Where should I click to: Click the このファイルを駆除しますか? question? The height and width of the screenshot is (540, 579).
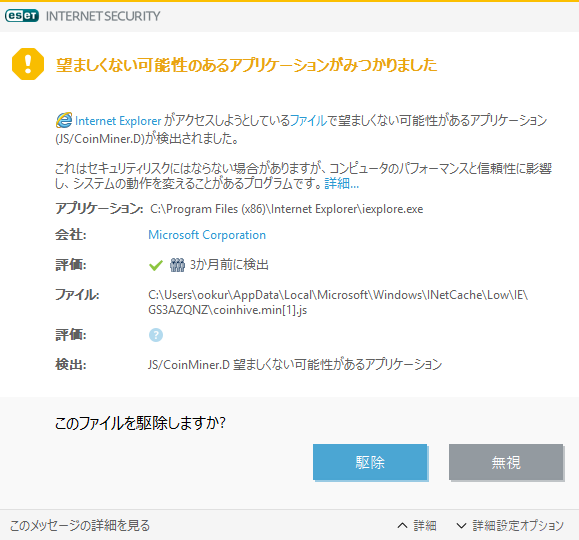coord(140,423)
